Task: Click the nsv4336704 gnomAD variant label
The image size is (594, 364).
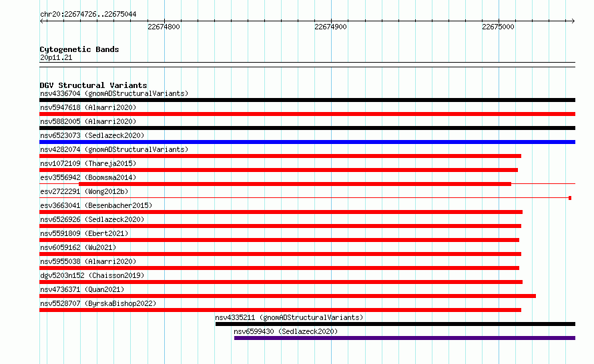Action: click(x=114, y=93)
